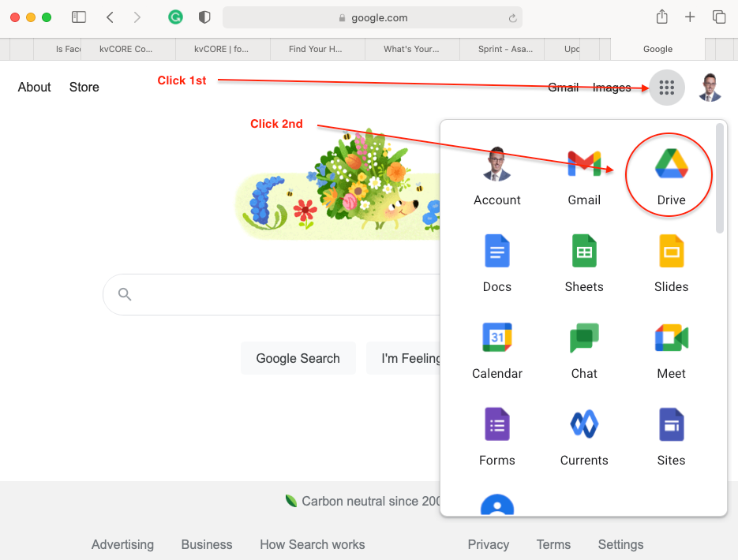This screenshot has width=738, height=560.
Task: Select the active Google tab
Action: (x=657, y=49)
